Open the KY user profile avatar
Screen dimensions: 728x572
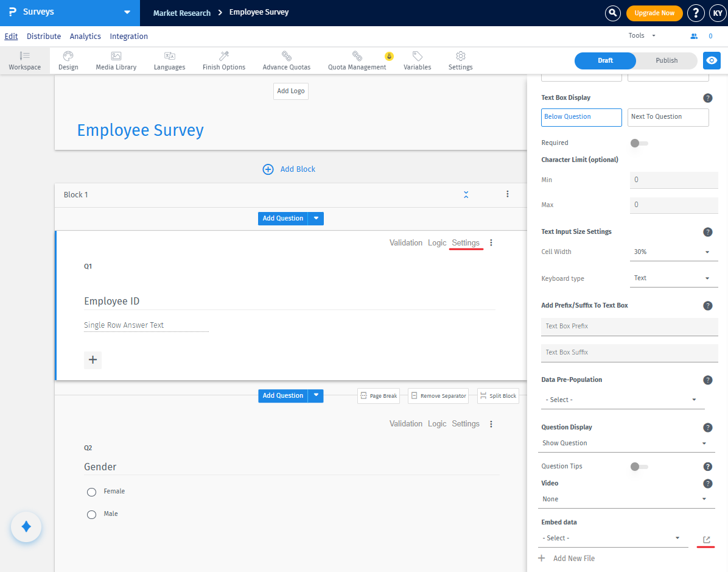pos(717,13)
